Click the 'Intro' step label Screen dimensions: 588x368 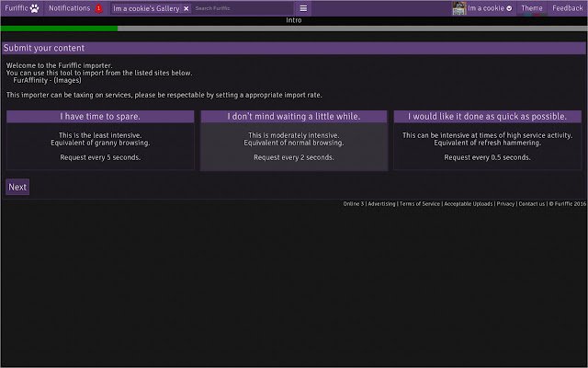pyautogui.click(x=294, y=20)
